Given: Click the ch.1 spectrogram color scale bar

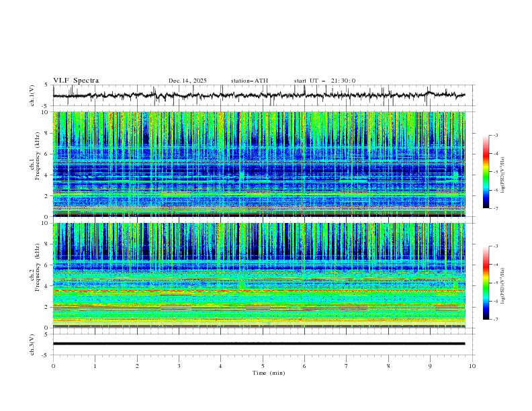Looking at the screenshot, I should click(x=486, y=172).
